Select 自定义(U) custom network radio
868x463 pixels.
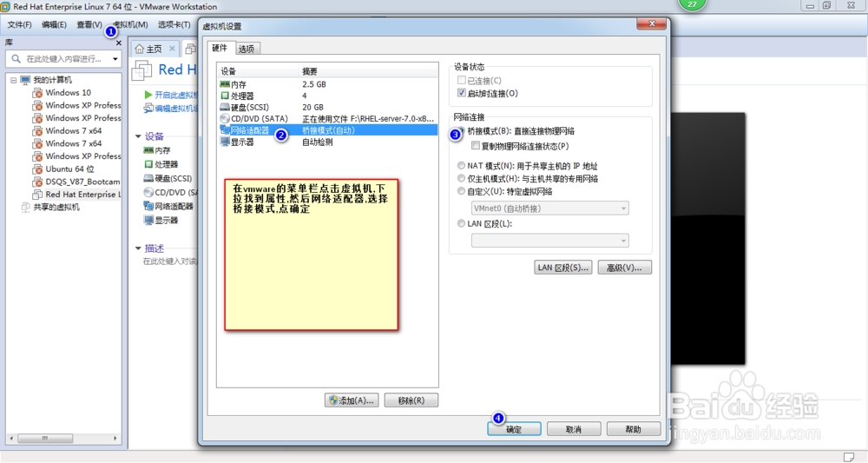(461, 191)
